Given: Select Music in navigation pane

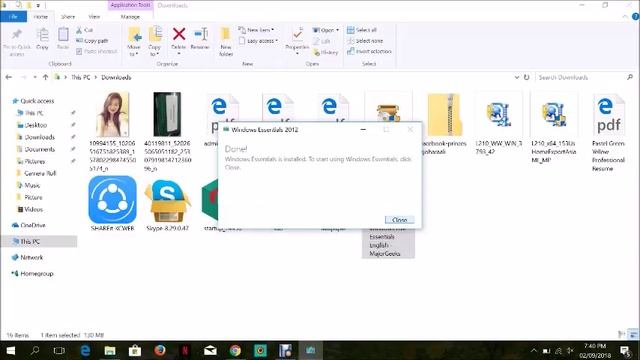Looking at the screenshot, I should click(x=32, y=185).
